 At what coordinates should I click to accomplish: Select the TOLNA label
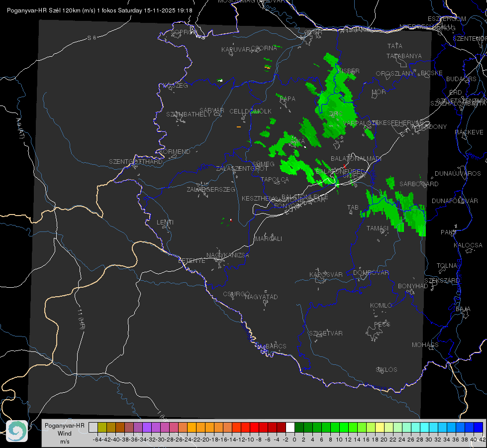coord(447,266)
